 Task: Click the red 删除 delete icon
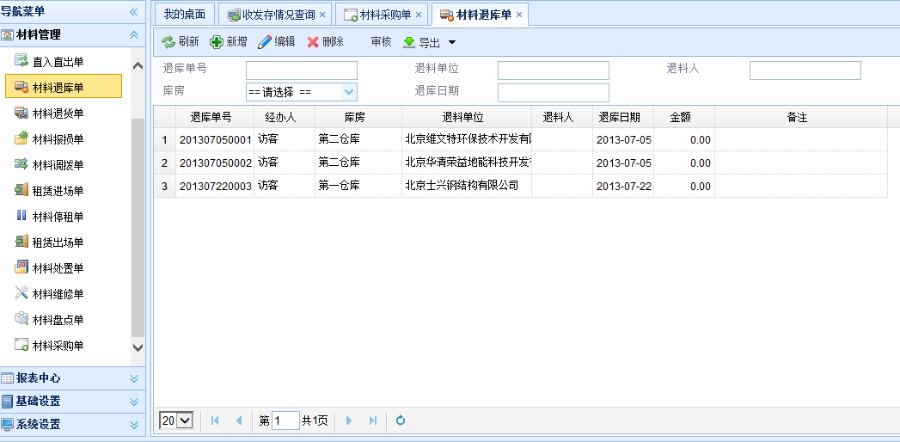[313, 42]
